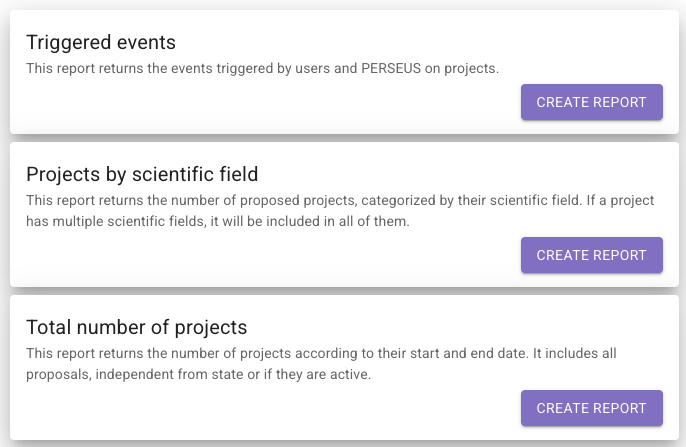Click the Triggered events heading
This screenshot has width=686, height=447.
(101, 42)
